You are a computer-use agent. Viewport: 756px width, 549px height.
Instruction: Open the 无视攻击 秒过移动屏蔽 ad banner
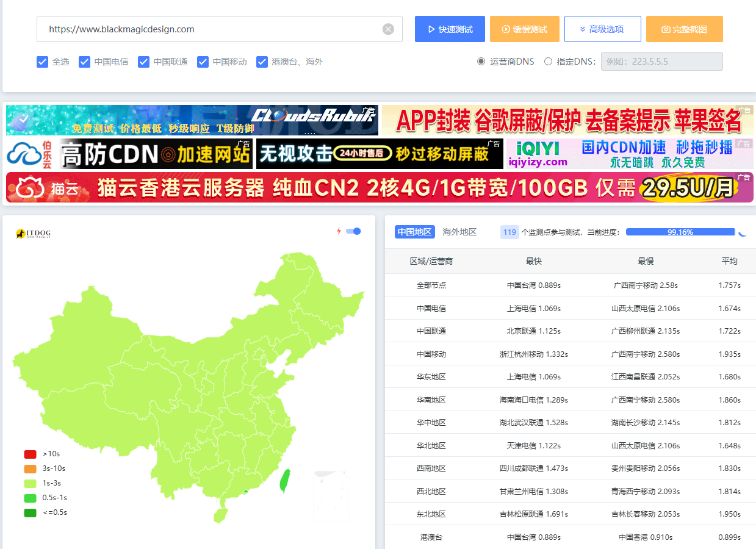(380, 154)
